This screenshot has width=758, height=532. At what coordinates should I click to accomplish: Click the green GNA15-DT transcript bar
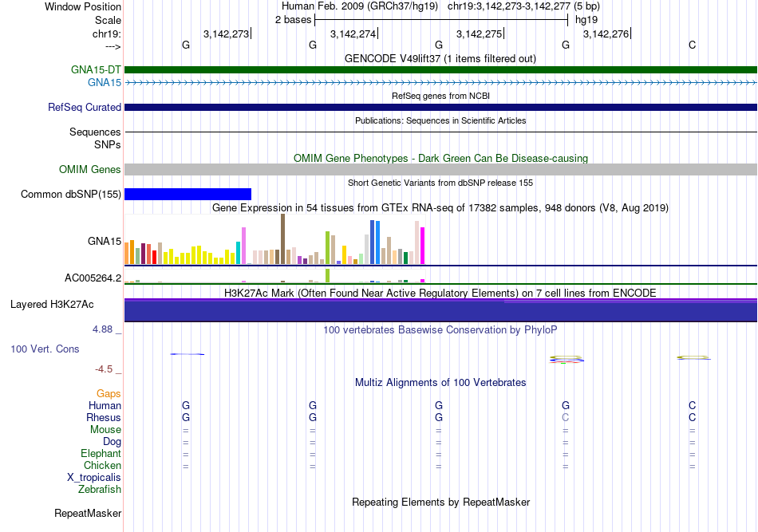[x=441, y=70]
